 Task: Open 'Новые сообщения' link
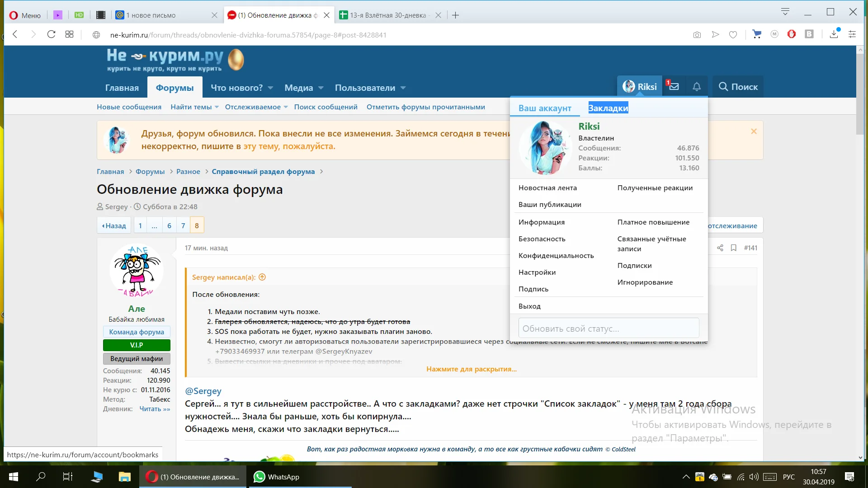click(x=129, y=107)
